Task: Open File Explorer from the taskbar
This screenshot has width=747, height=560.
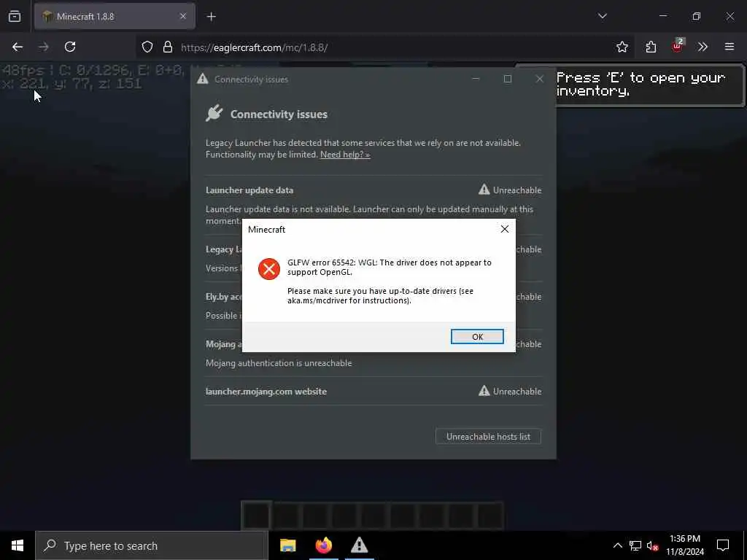Action: (x=287, y=545)
